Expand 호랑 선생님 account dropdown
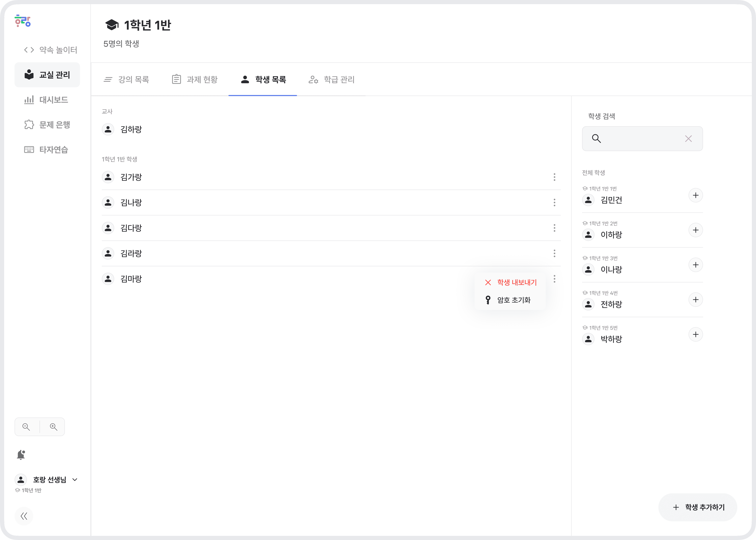 click(x=75, y=480)
